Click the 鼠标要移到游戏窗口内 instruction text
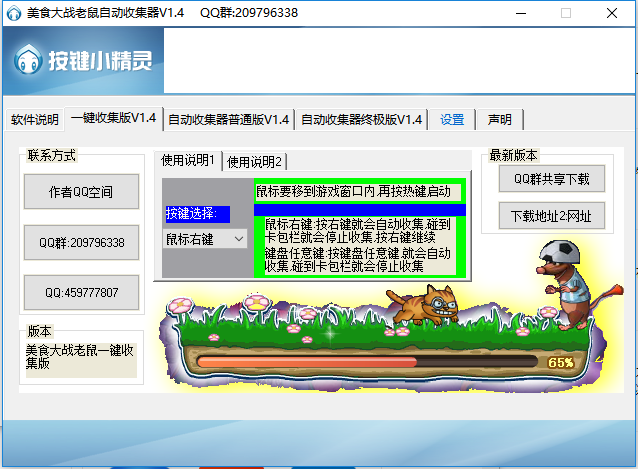 tap(358, 191)
